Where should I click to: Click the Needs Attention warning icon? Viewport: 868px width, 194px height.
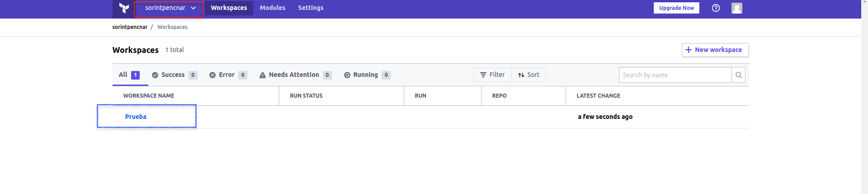(263, 75)
